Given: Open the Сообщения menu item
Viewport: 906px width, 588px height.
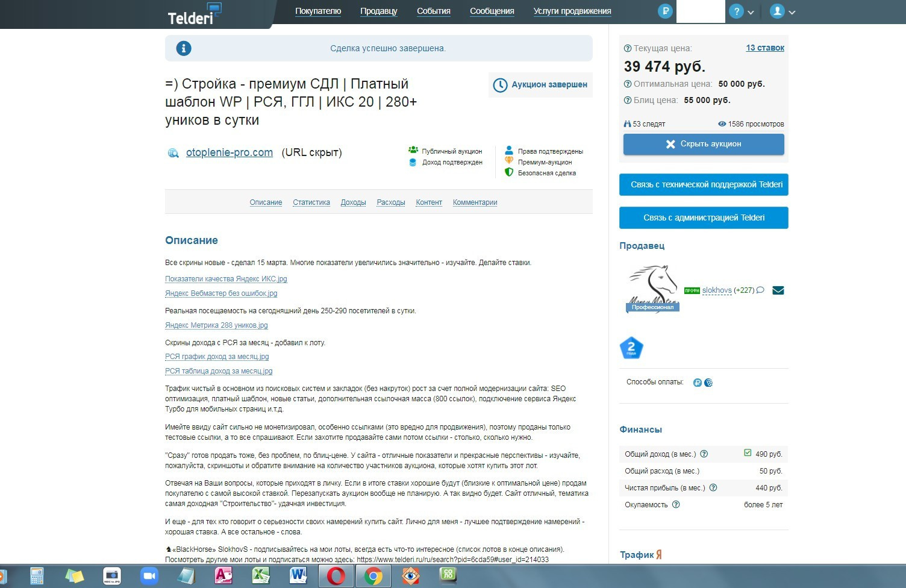Looking at the screenshot, I should 492,11.
